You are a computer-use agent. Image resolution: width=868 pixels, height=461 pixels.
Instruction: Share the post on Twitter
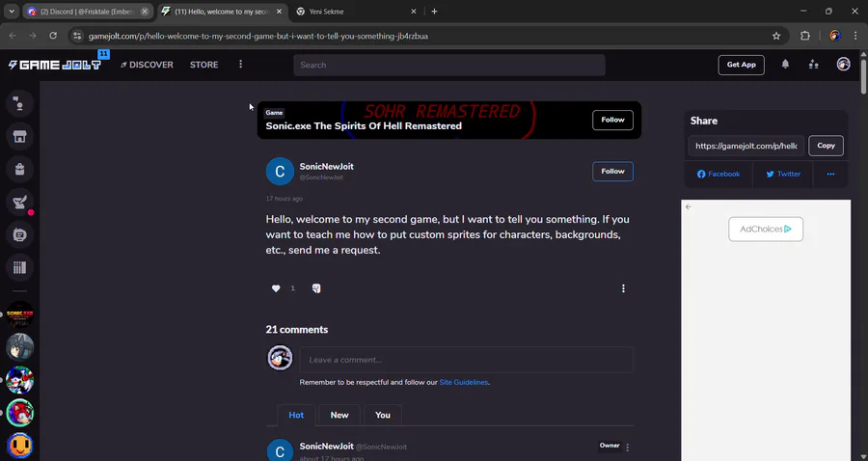(x=783, y=174)
